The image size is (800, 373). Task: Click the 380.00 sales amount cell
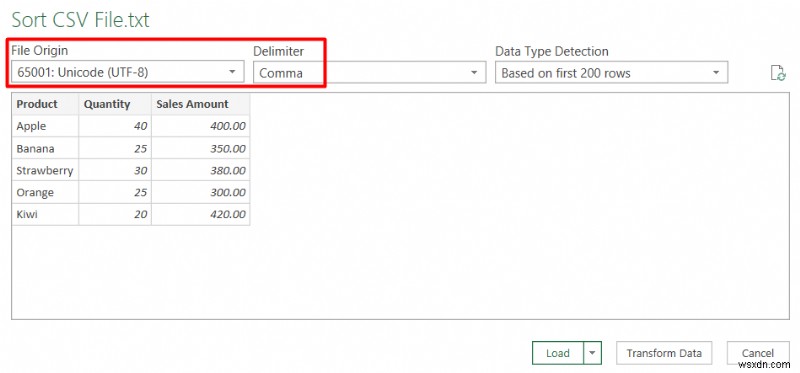tap(201, 170)
